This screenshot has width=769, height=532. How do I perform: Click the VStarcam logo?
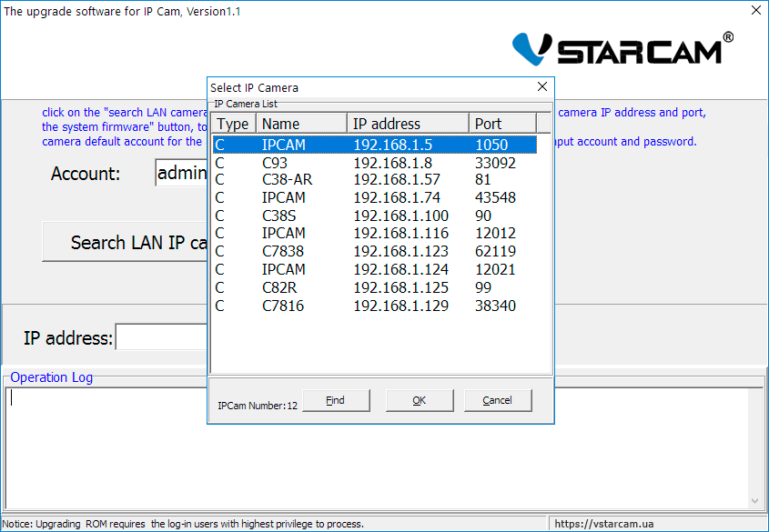622,49
